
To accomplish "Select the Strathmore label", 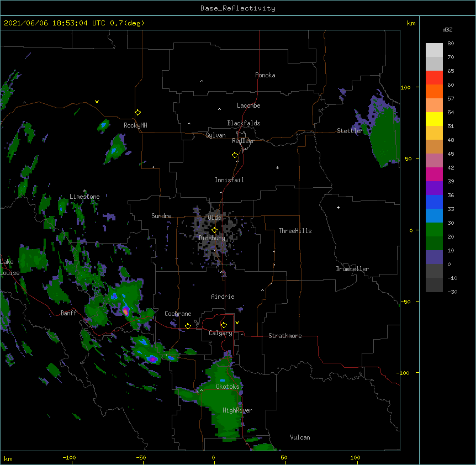I will (285, 336).
